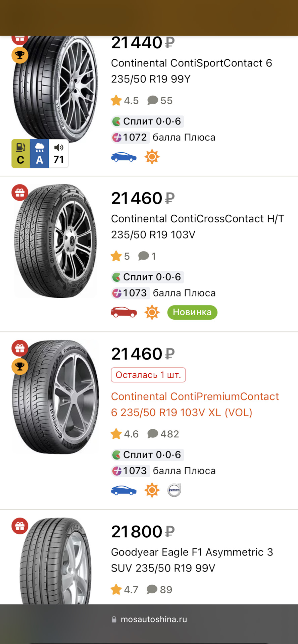Click the red SUV vehicle type icon
The height and width of the screenshot is (644, 298).
click(x=124, y=312)
